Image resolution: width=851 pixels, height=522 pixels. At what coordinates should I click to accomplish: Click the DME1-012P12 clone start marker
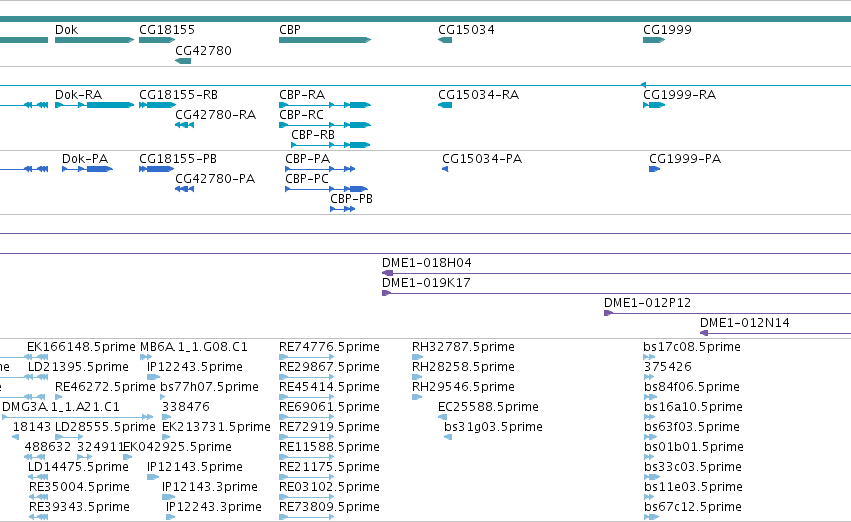click(x=608, y=313)
